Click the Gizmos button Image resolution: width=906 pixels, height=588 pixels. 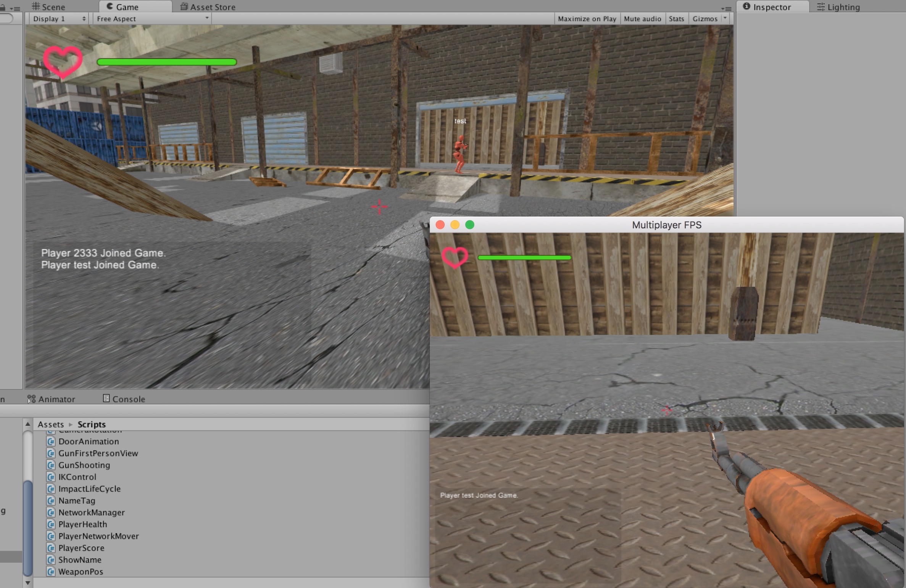tap(704, 19)
